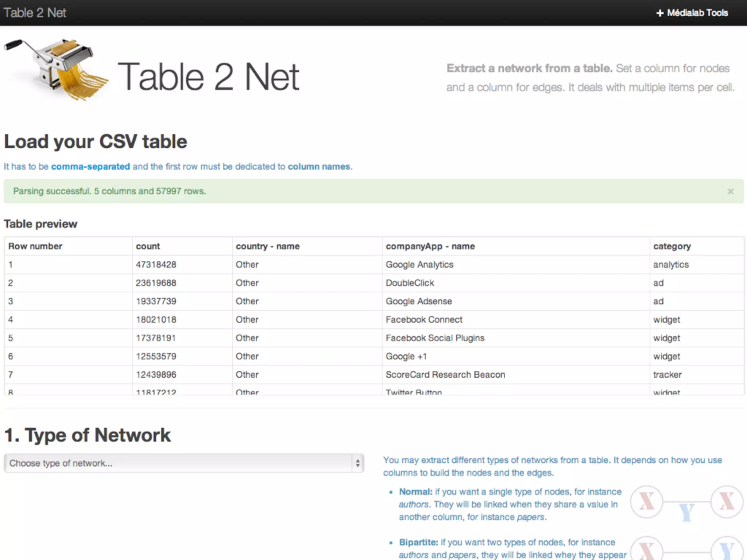Click the tracker category cell
The width and height of the screenshot is (747, 560).
point(667,375)
